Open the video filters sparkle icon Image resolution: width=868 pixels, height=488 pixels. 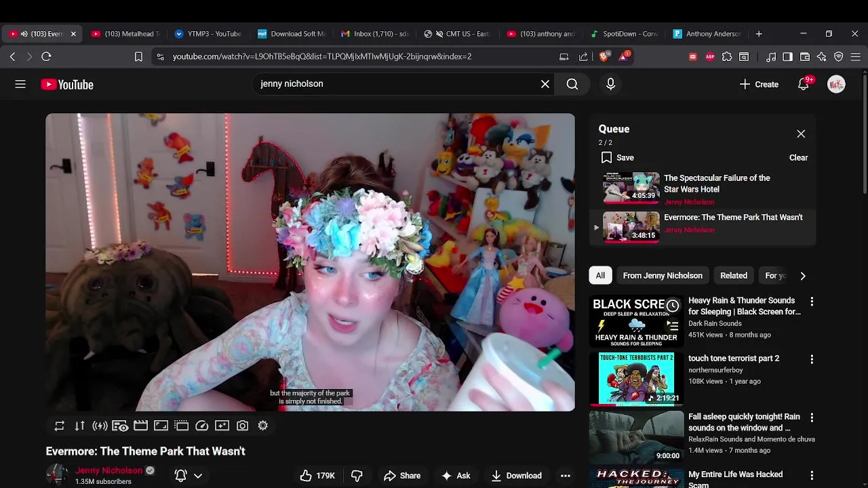[222, 426]
